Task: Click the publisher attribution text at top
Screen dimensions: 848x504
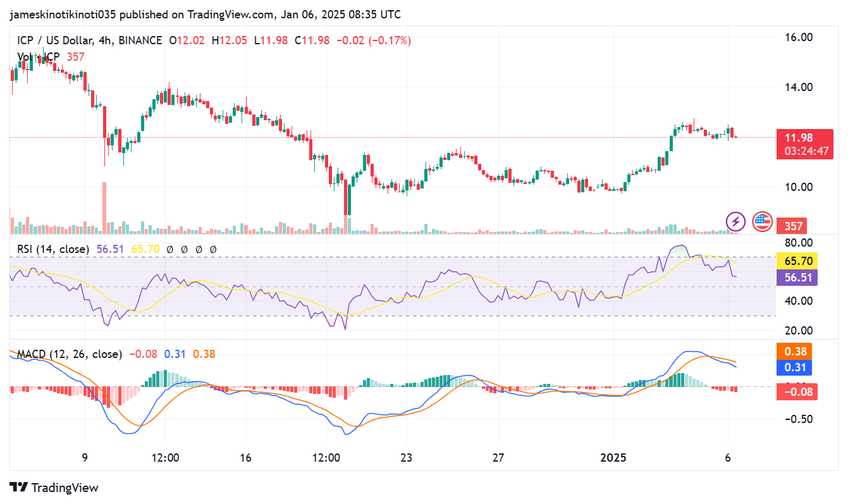Action: coord(205,15)
